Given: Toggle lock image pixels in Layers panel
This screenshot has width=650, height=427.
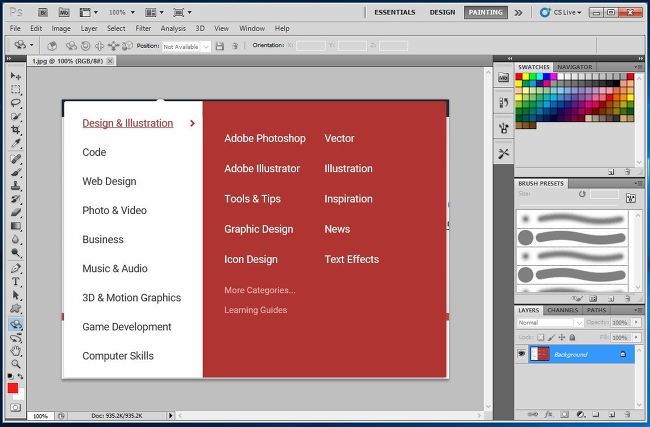Looking at the screenshot, I should click(551, 337).
